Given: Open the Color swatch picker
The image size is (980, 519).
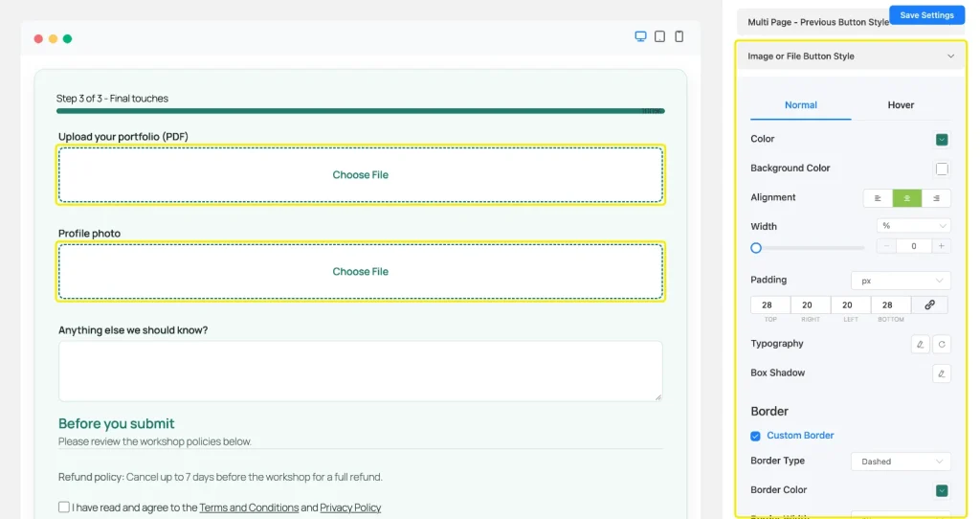Looking at the screenshot, I should pos(942,140).
